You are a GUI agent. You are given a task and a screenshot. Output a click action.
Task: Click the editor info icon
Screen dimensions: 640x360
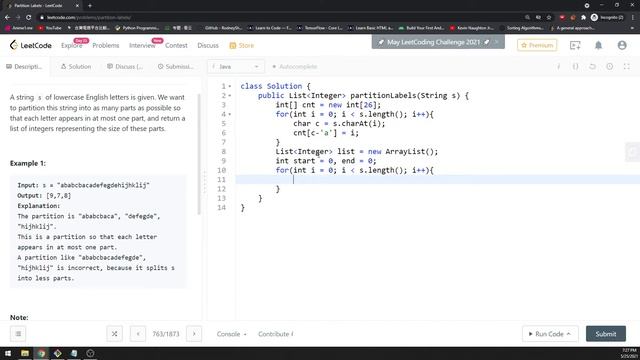pyautogui.click(x=558, y=67)
